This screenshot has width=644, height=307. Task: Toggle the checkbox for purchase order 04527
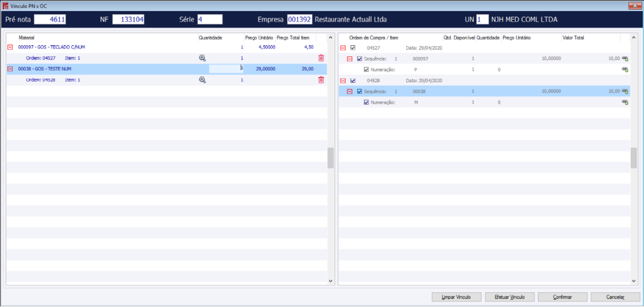353,48
